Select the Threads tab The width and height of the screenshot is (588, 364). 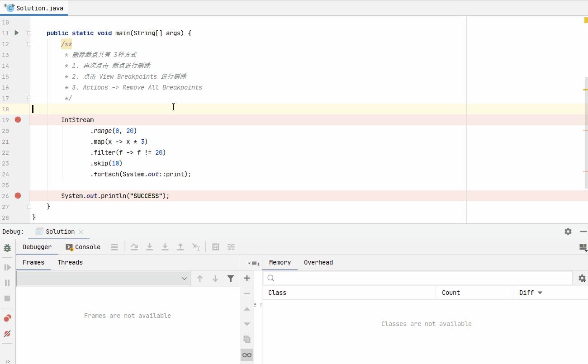70,262
